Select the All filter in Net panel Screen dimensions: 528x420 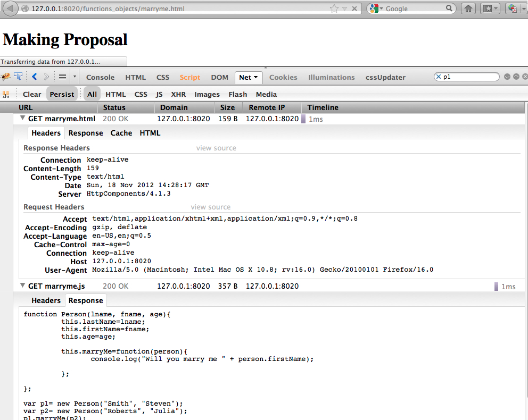click(92, 94)
